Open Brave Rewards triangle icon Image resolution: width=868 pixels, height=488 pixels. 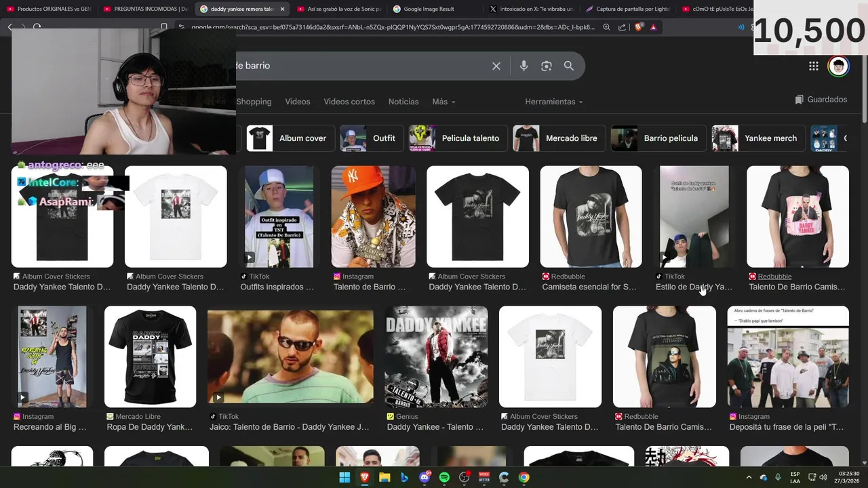coord(653,27)
